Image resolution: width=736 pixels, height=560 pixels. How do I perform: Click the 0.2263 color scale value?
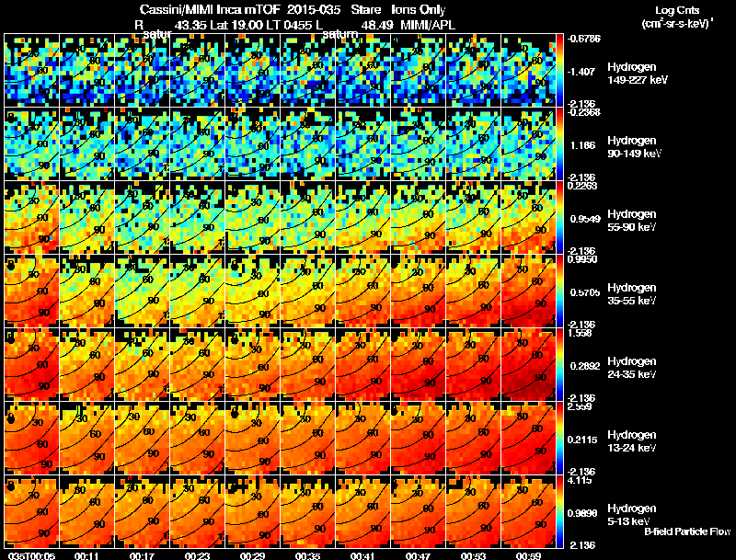pyautogui.click(x=582, y=186)
